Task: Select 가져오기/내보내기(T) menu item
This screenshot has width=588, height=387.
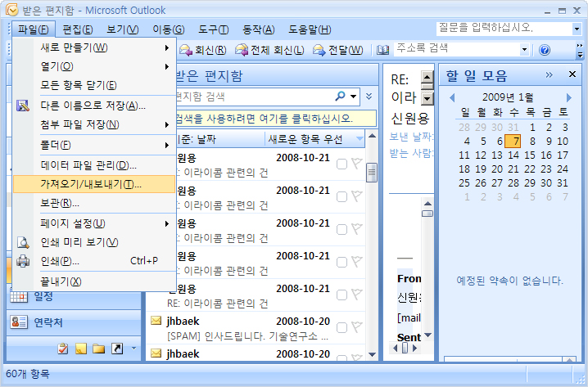Action: pyautogui.click(x=93, y=184)
